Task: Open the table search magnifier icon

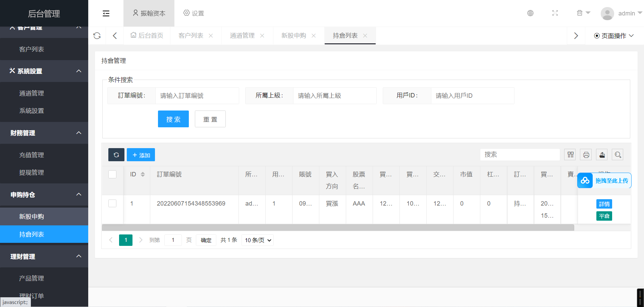Action: 618,155
